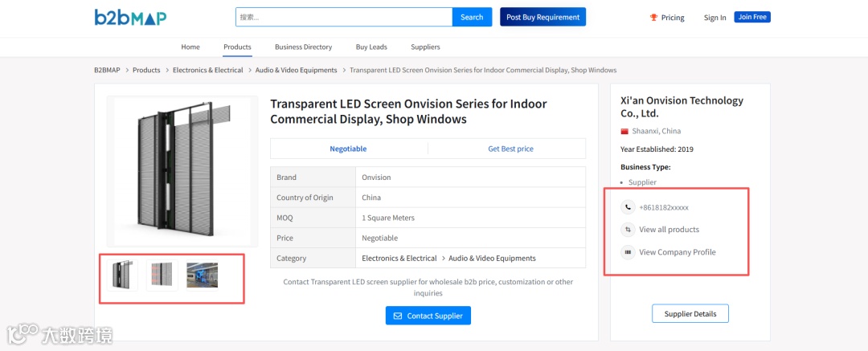Click the swap icon beside View all products

coord(628,229)
